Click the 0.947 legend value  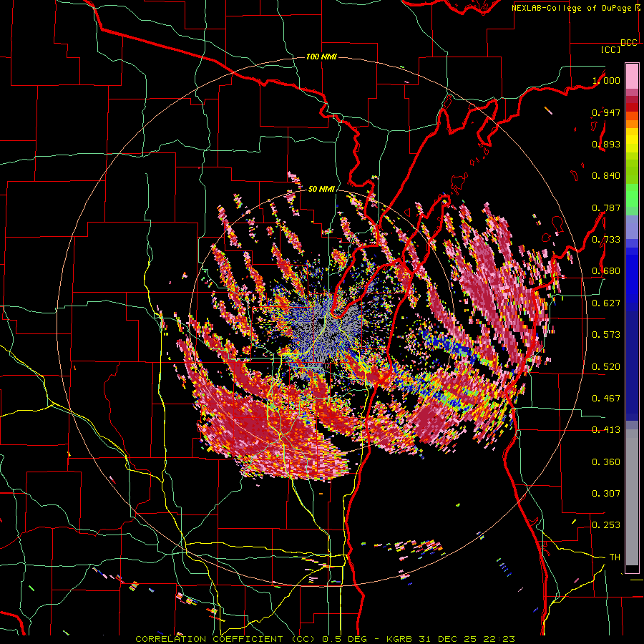(606, 112)
